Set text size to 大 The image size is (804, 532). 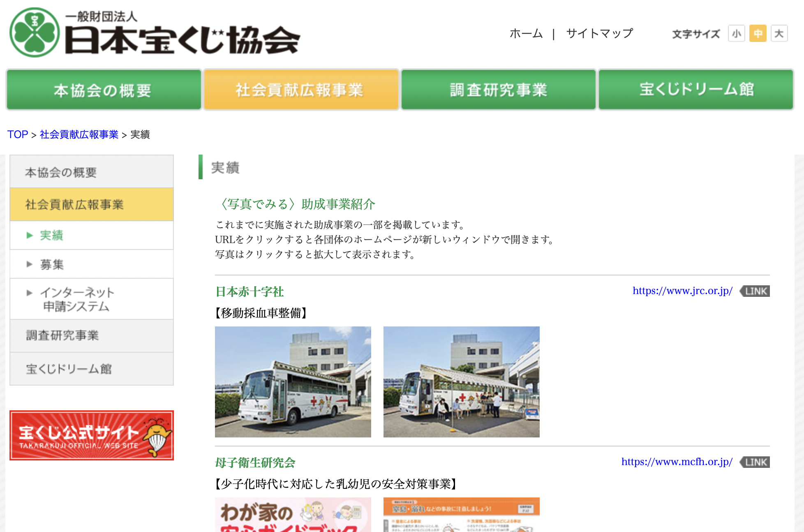tap(779, 33)
